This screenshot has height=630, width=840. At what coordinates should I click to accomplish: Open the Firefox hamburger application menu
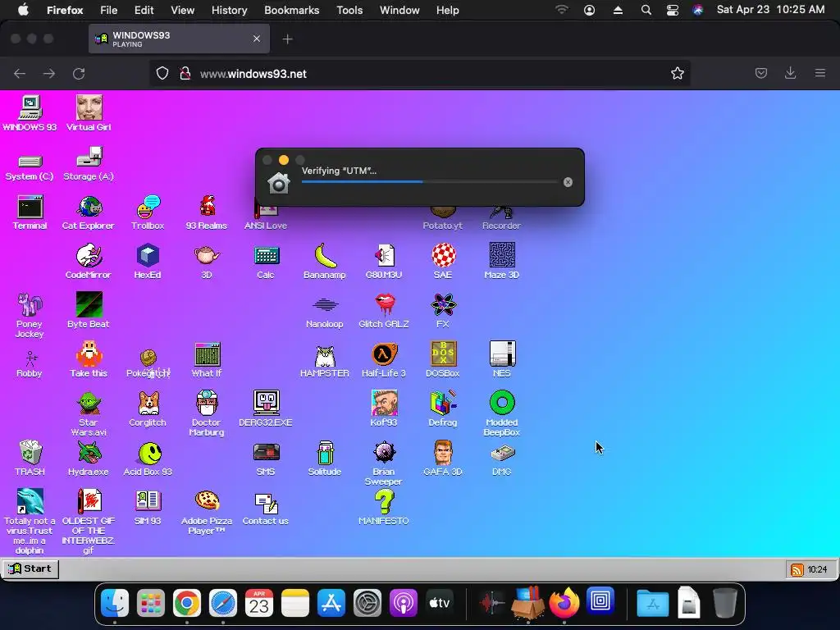click(820, 73)
